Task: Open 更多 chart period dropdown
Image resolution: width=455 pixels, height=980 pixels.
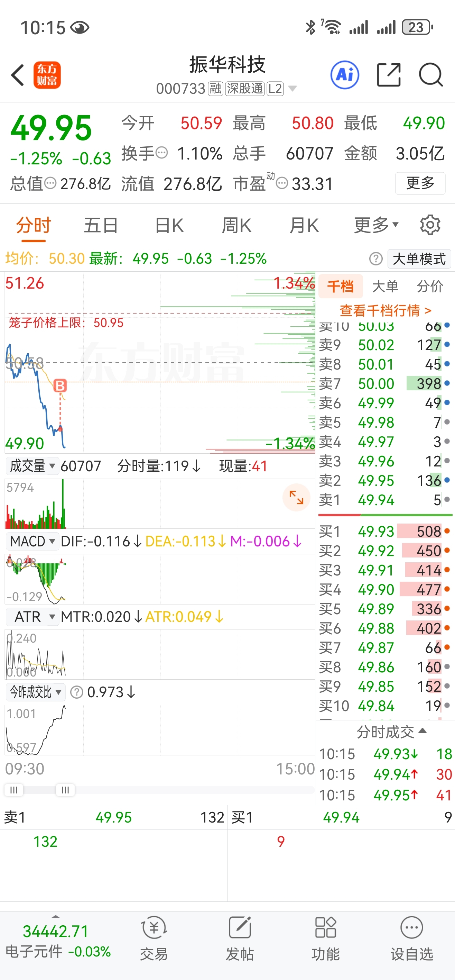Action: [376, 225]
